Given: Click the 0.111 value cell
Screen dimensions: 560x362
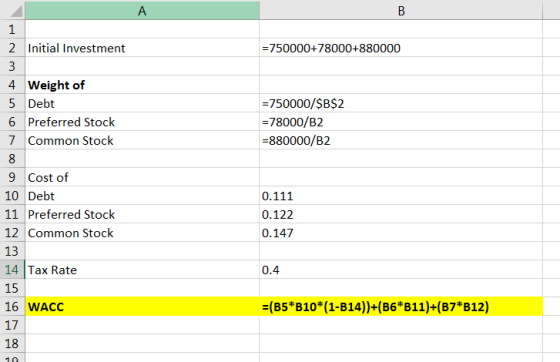Looking at the screenshot, I should 401,196.
